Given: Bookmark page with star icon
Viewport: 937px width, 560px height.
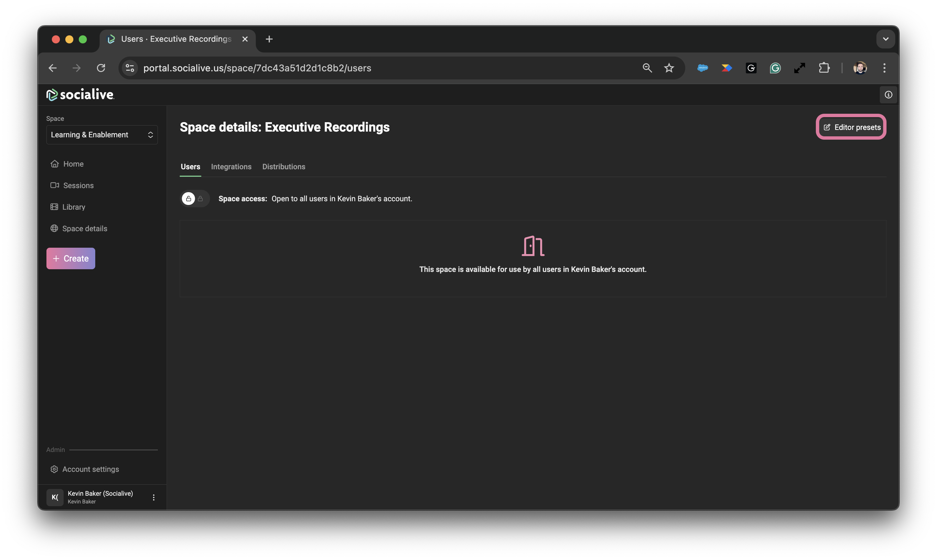Looking at the screenshot, I should 669,68.
